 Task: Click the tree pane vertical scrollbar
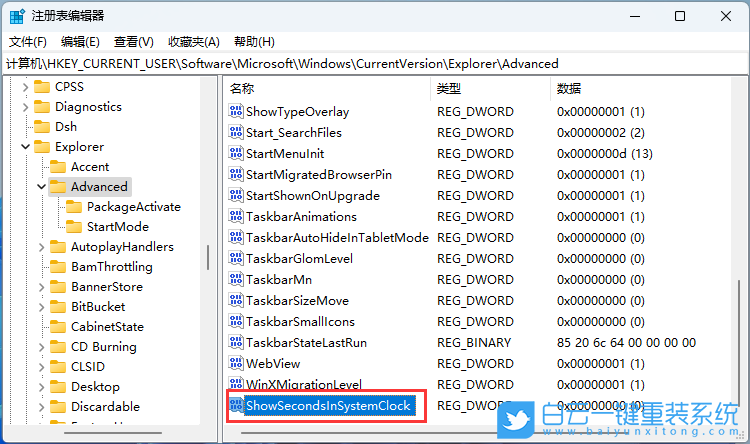click(x=208, y=257)
